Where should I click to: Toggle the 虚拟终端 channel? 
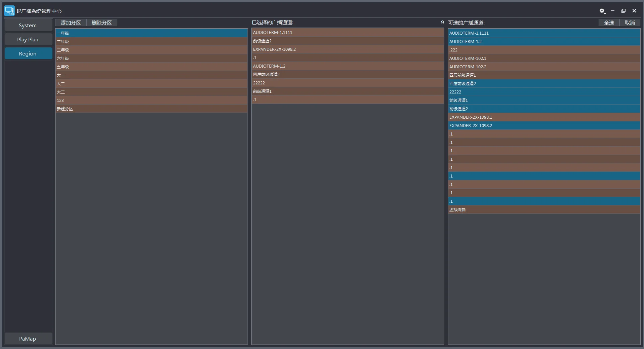tap(544, 209)
